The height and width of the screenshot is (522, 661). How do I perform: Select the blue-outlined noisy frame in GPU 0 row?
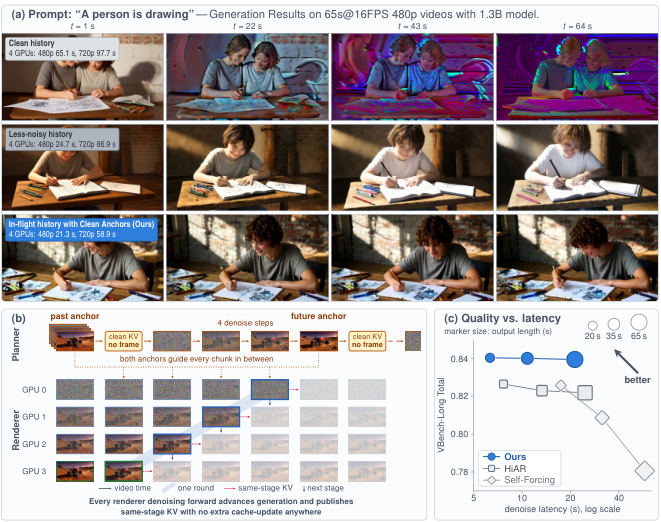[x=270, y=390]
